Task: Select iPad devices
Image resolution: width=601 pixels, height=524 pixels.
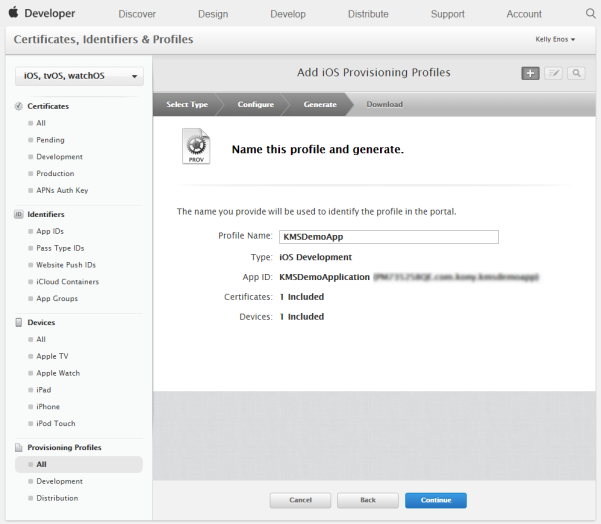Action: tap(43, 390)
